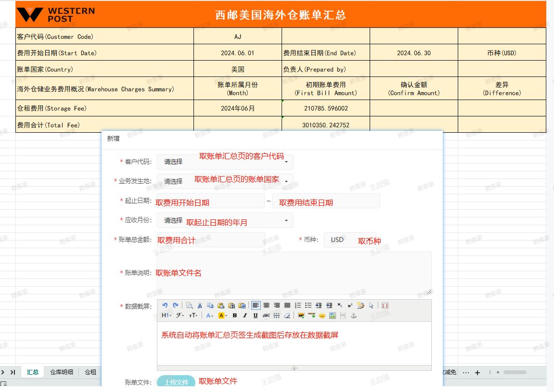Focus the 账单总金额 input field

(210, 240)
